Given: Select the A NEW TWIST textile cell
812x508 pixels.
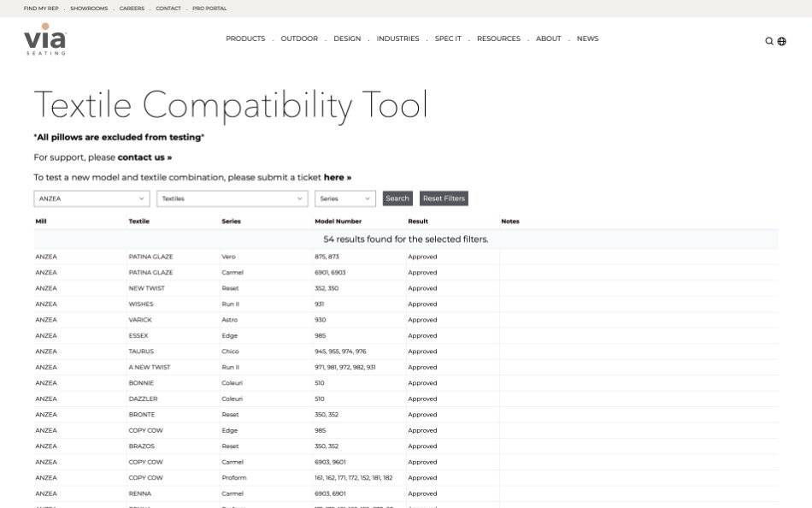Looking at the screenshot, I should (149, 368).
